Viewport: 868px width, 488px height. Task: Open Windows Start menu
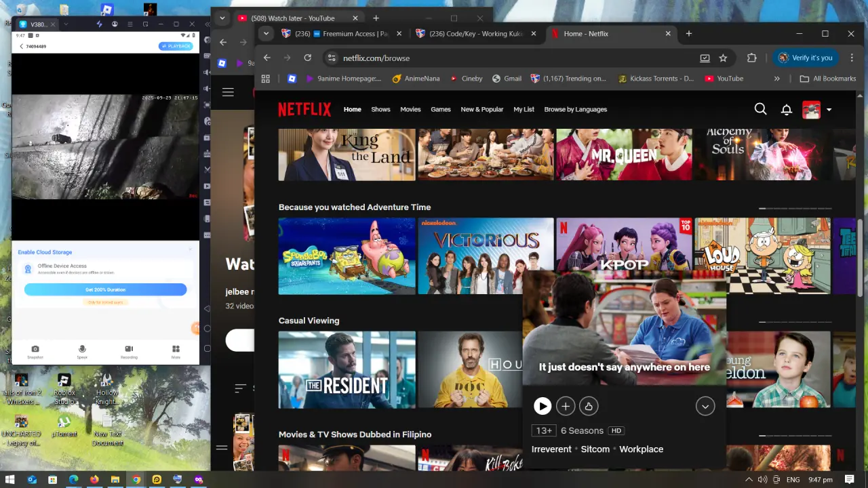click(x=10, y=479)
